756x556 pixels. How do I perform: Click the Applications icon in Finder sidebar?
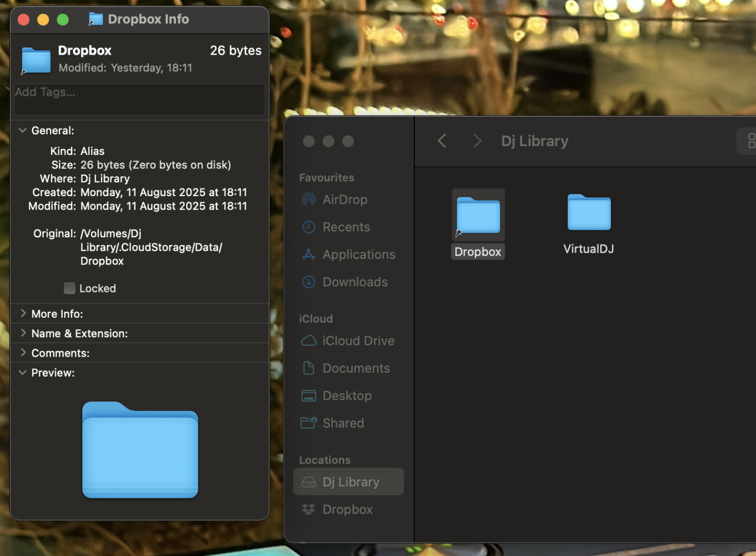(309, 254)
